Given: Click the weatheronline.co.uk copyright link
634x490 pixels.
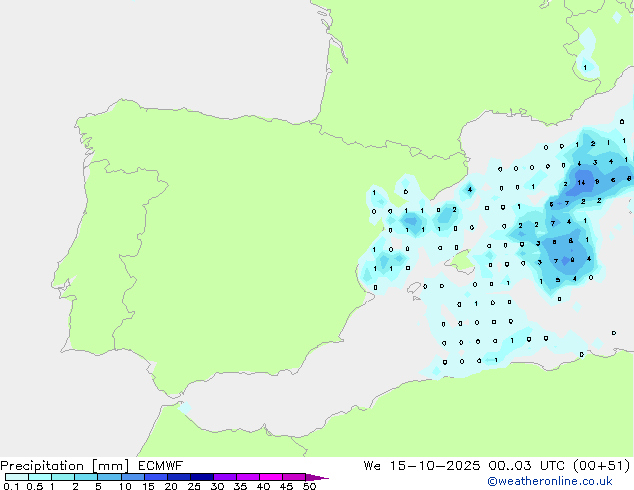Looking at the screenshot, I should (x=549, y=481).
